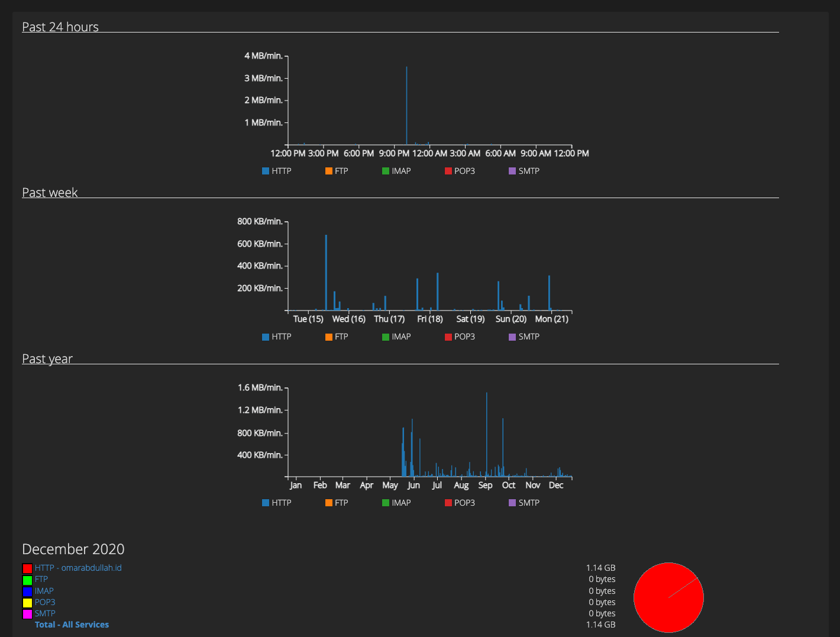Select the POP3 link in the December list
Screen dimensions: 840x637
(x=44, y=602)
